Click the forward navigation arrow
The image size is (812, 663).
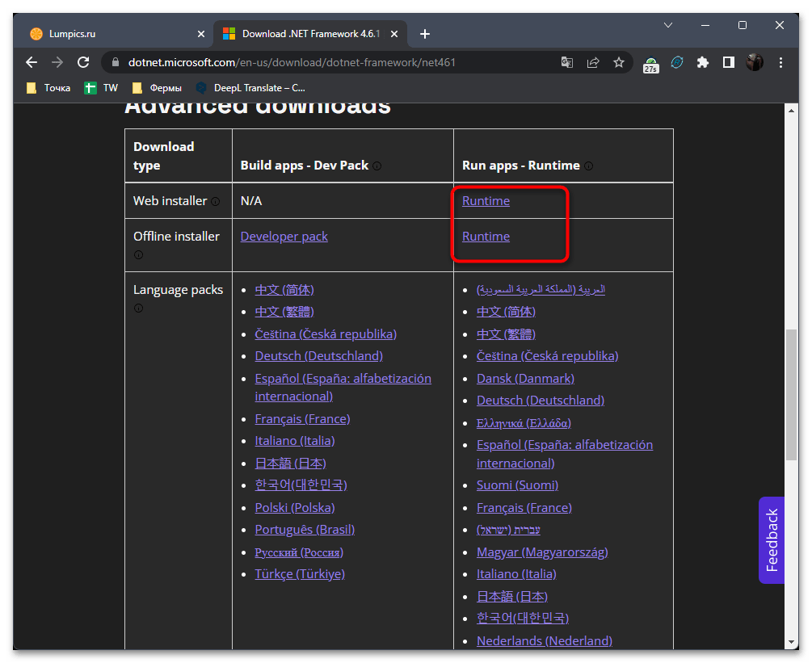click(57, 63)
